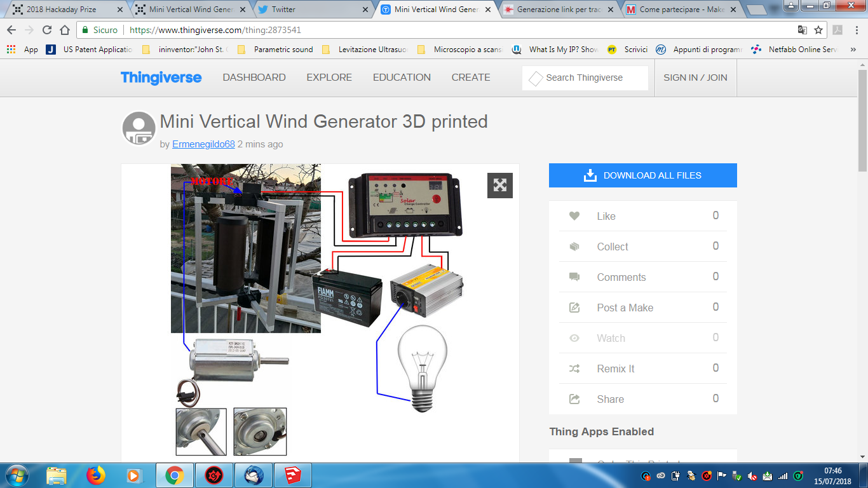The image size is (868, 488).
Task: Show hidden bookmarks overflow chevron
Action: [x=853, y=50]
